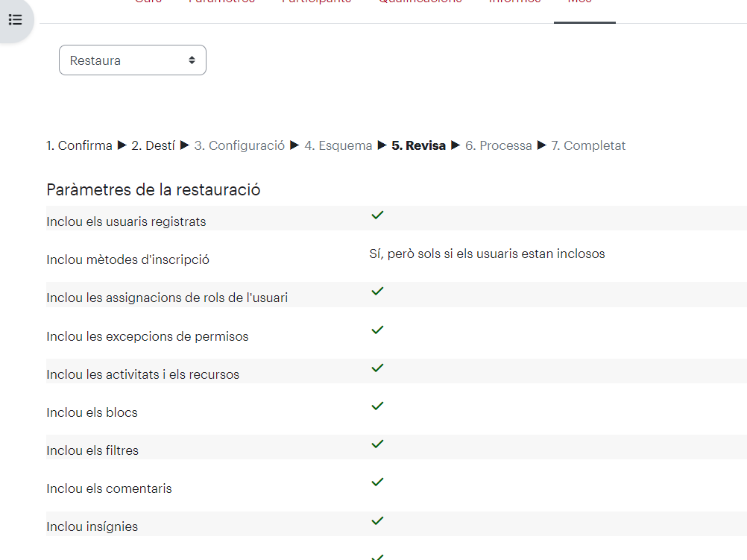747x560 pixels.
Task: Select "Inclou mètodes d'inscripció" label
Action: (x=127, y=259)
